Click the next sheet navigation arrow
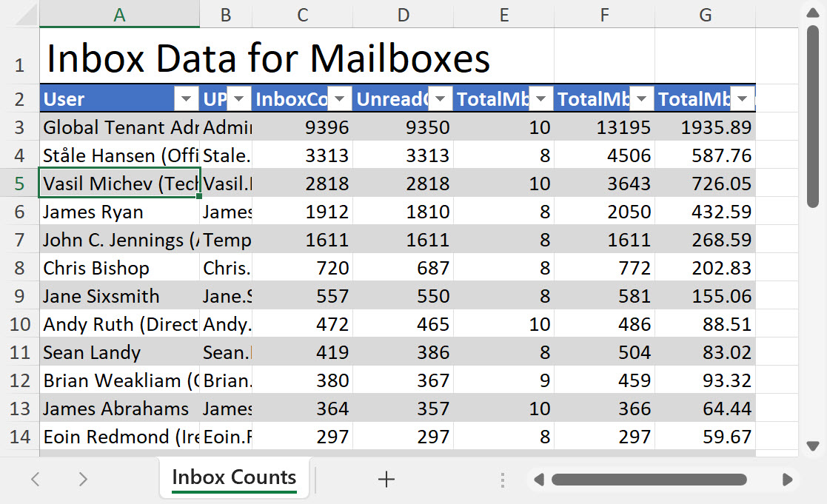Viewport: 827px width, 504px height. click(83, 480)
